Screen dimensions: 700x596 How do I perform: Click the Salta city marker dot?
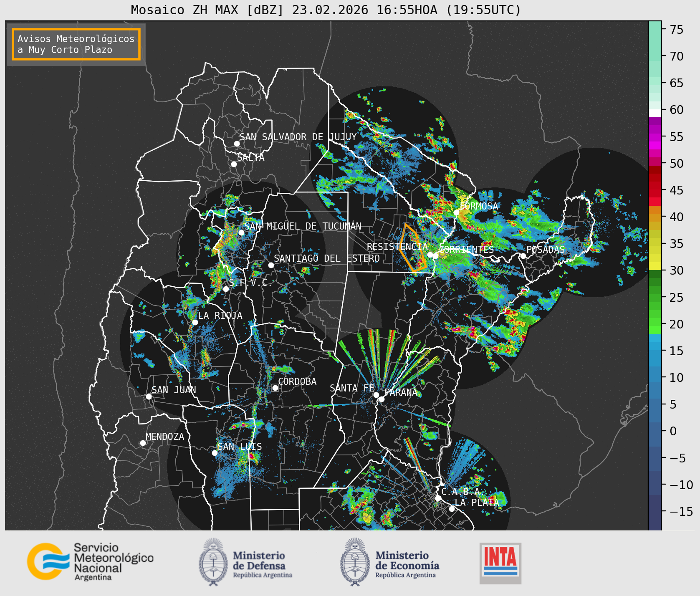coord(234,164)
